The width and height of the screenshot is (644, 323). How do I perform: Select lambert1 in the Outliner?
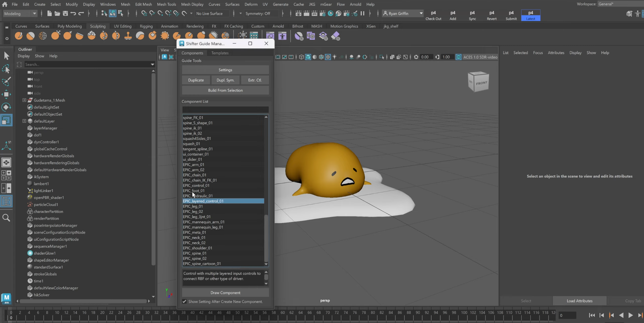[41, 184]
